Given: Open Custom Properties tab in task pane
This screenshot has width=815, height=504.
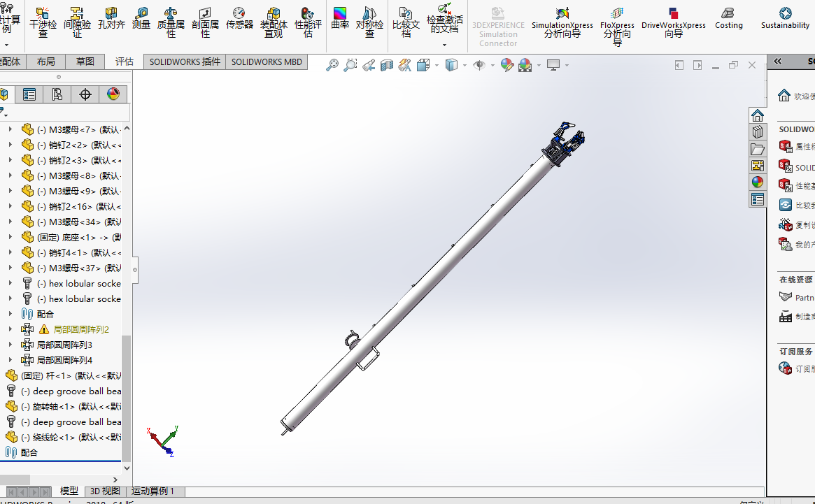Looking at the screenshot, I should (758, 199).
